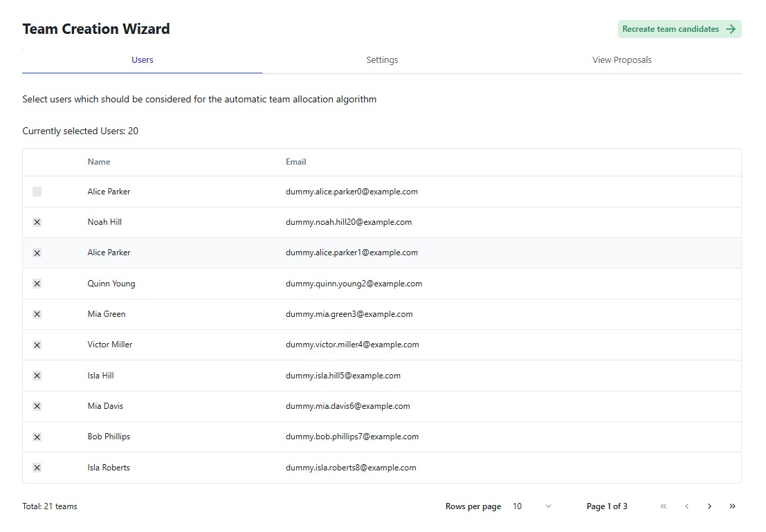766x532 pixels.
Task: Go to the next page
Action: click(709, 506)
